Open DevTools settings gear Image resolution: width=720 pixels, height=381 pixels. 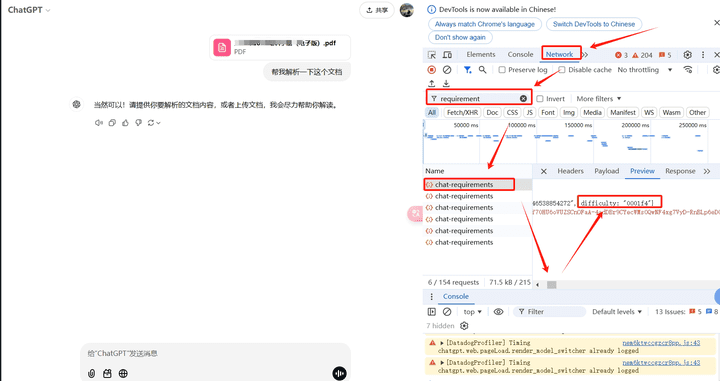click(x=687, y=55)
